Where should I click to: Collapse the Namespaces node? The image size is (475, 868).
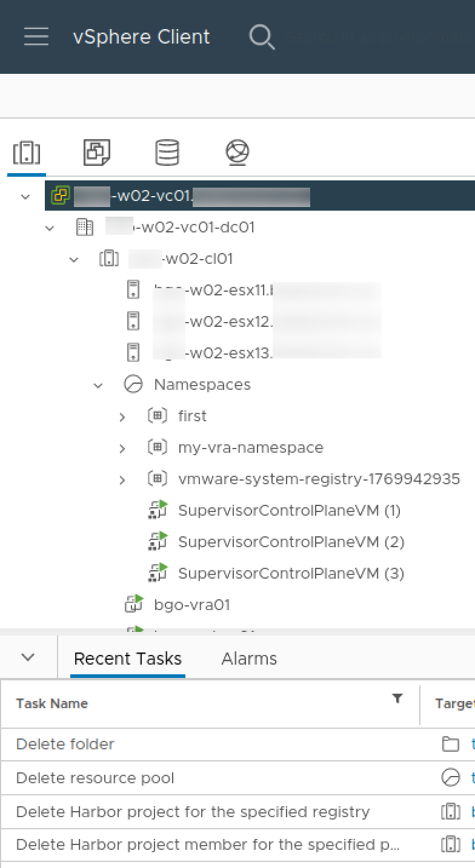(x=98, y=386)
